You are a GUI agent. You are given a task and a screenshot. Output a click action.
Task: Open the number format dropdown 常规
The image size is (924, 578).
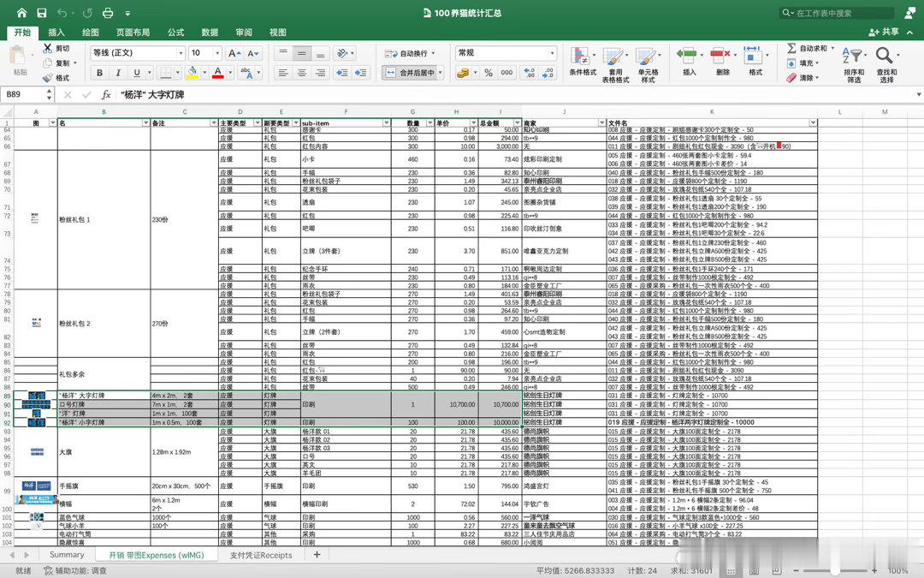552,53
